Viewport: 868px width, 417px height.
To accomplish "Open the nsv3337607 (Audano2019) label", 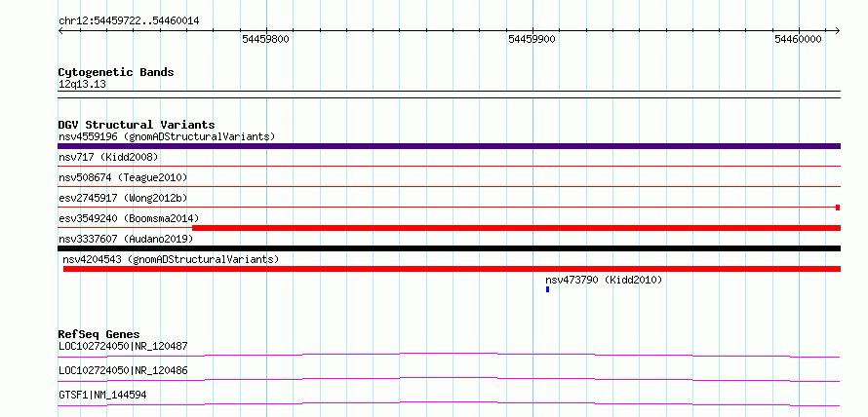I will (x=126, y=239).
